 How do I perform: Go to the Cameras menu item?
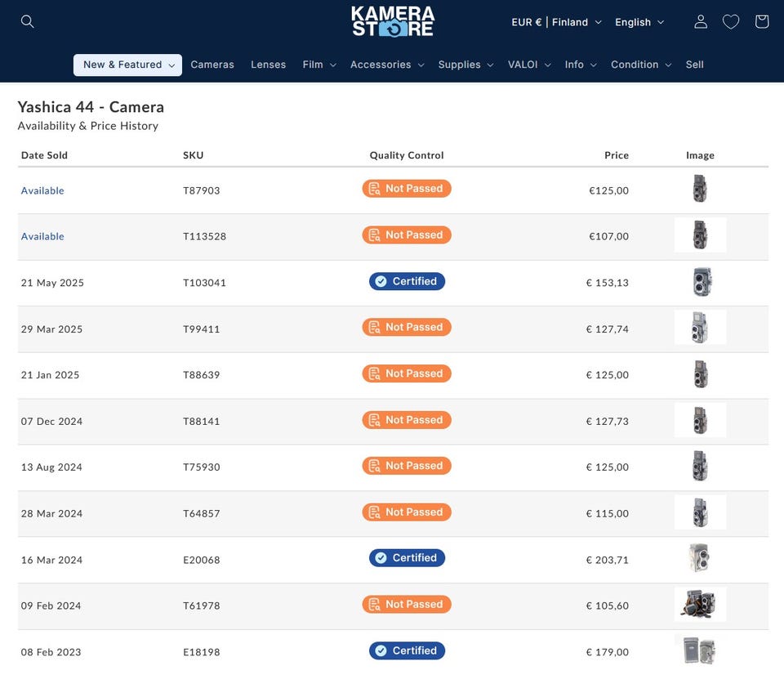212,65
